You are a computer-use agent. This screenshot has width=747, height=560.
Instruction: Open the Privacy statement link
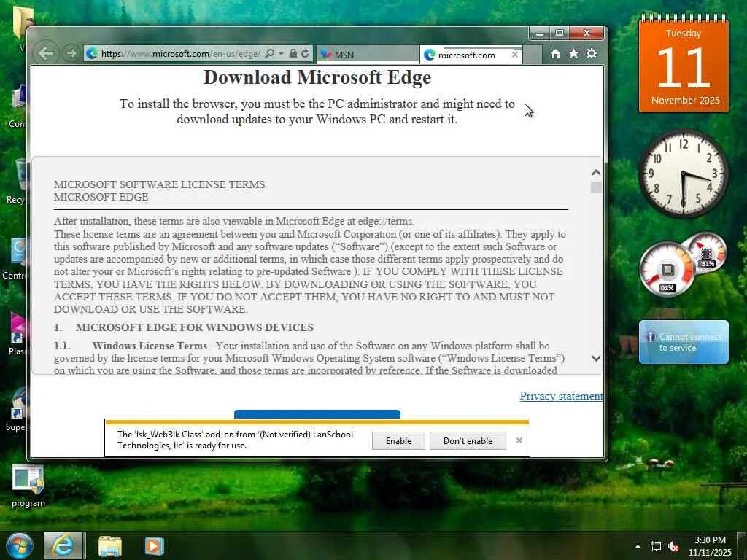(561, 396)
